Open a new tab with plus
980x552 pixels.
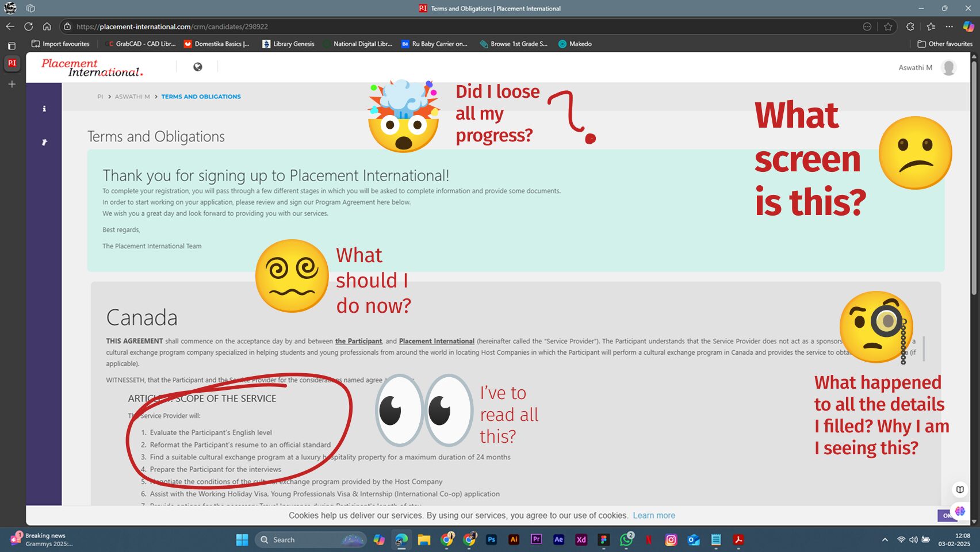click(12, 84)
